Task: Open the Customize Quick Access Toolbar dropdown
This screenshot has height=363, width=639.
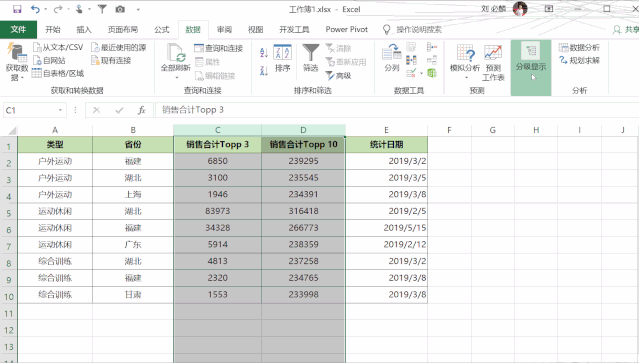Action: tap(138, 9)
